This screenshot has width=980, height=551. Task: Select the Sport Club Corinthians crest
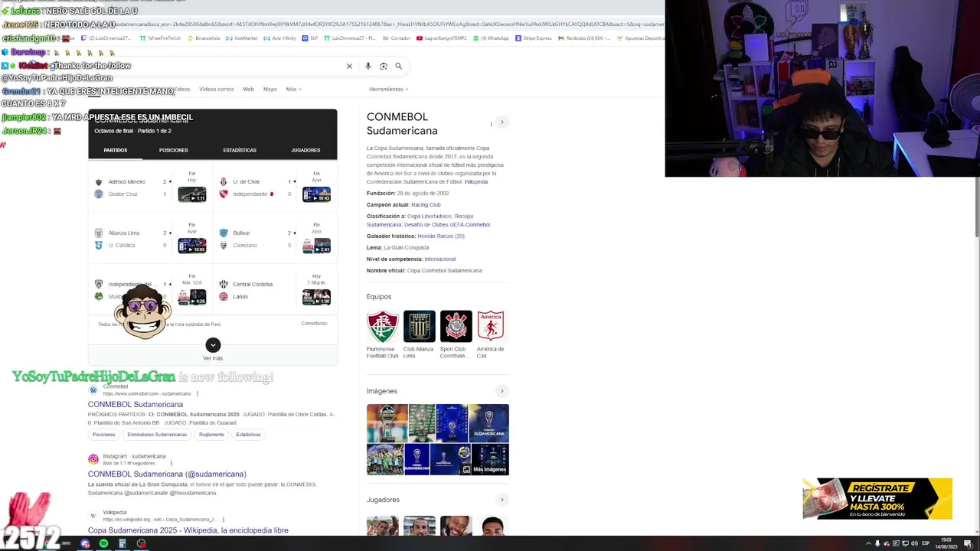point(456,326)
